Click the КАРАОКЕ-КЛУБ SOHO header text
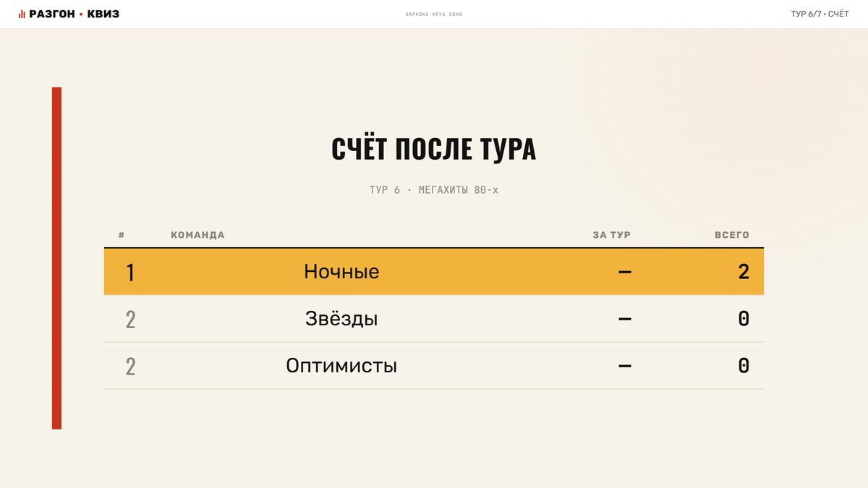Image resolution: width=868 pixels, height=488 pixels. click(x=434, y=14)
